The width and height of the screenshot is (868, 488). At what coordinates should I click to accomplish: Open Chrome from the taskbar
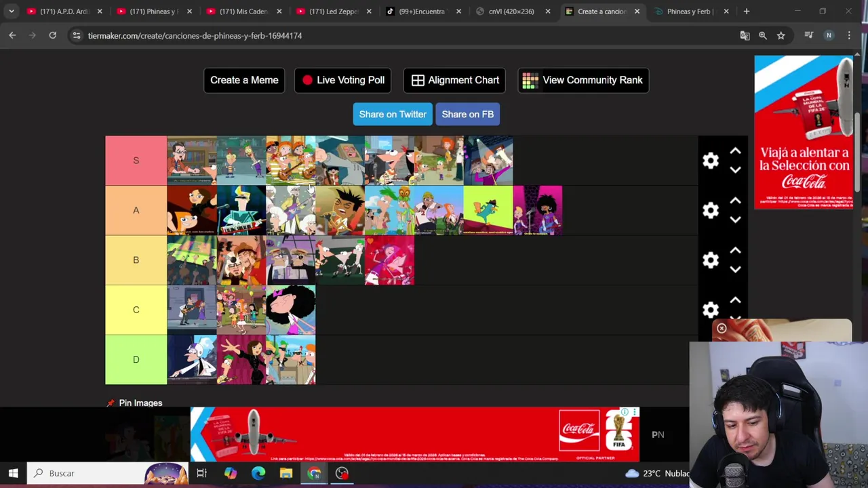tap(314, 473)
